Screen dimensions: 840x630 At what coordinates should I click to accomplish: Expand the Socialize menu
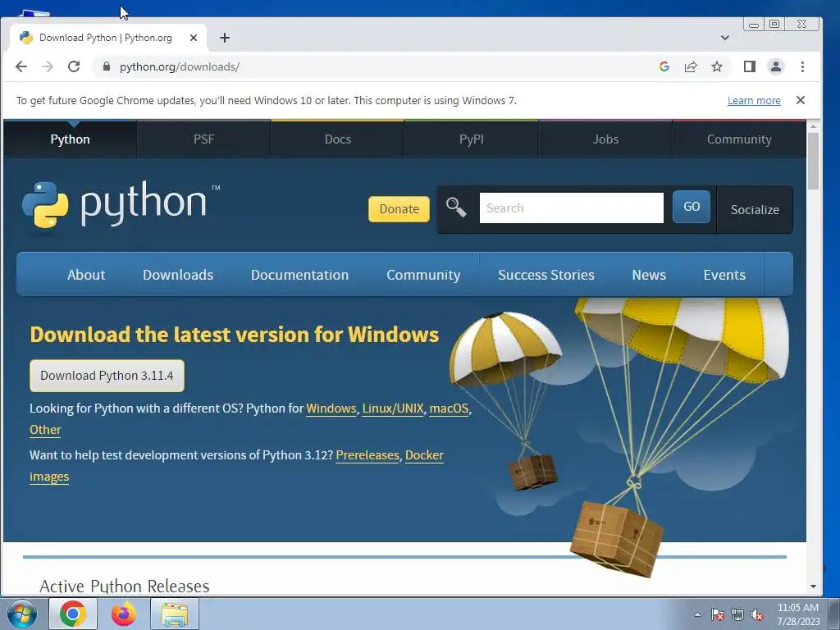[755, 209]
